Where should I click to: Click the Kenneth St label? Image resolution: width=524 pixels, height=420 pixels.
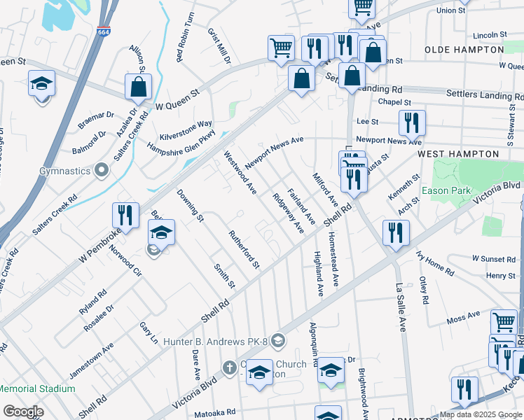point(404,187)
